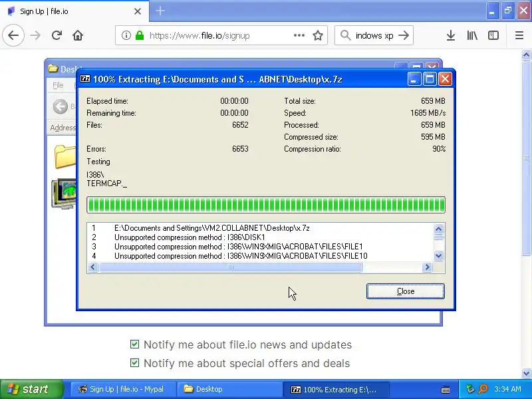532x399 pixels.
Task: Click the browser Back arrow button
Action: click(x=13, y=35)
